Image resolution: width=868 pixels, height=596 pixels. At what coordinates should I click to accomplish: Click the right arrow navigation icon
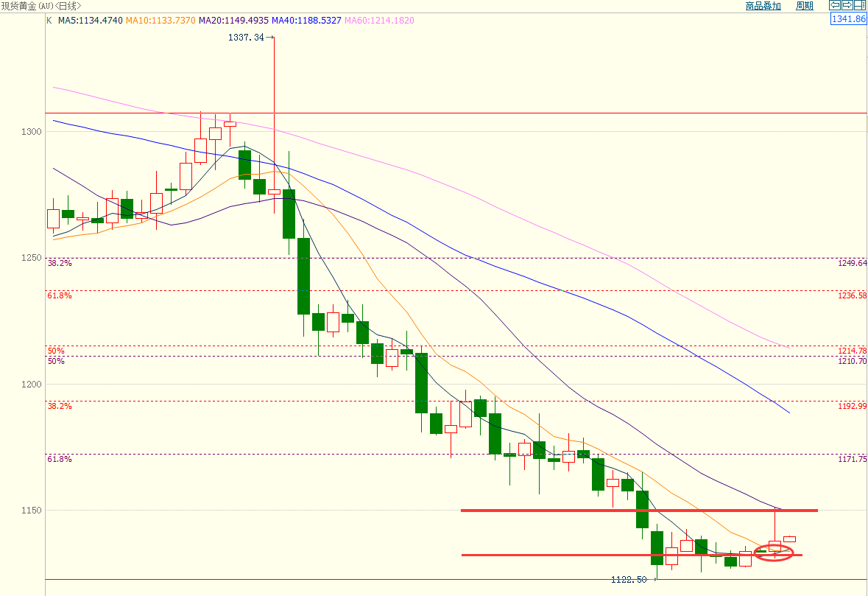(x=847, y=6)
